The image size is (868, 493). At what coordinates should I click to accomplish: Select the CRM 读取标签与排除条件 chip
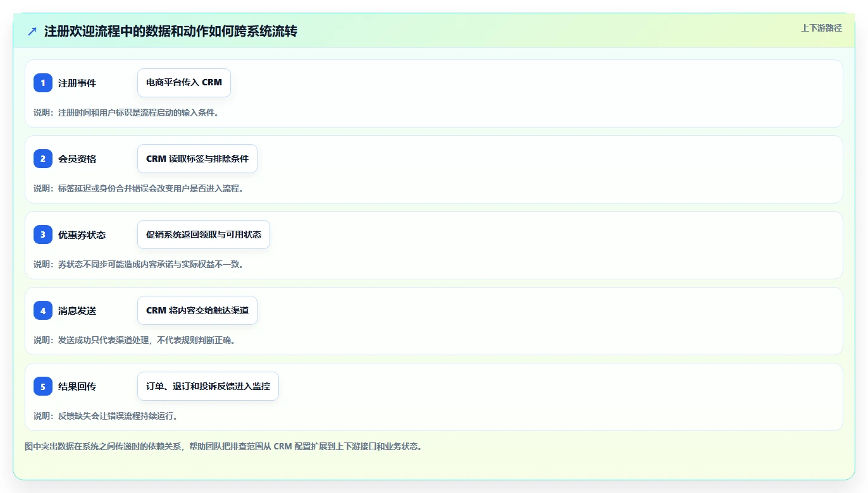(197, 159)
